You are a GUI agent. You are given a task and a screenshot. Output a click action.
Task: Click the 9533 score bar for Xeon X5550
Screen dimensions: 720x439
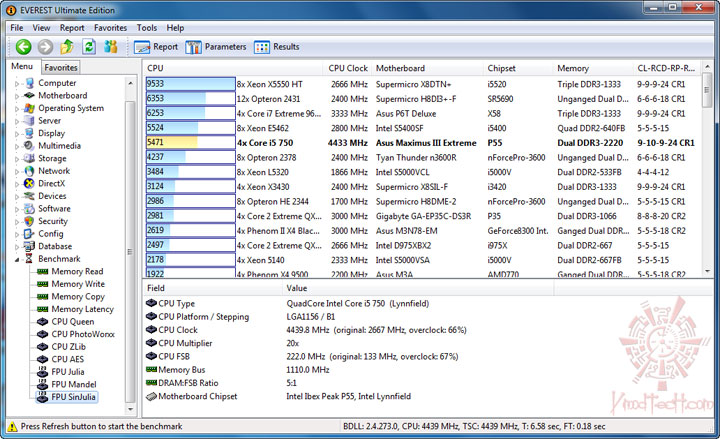191,84
